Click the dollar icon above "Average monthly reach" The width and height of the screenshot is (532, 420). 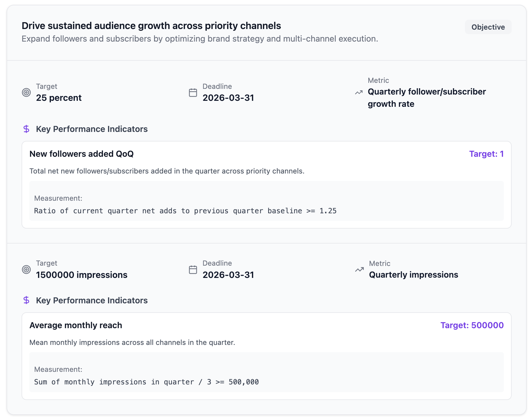click(x=26, y=300)
